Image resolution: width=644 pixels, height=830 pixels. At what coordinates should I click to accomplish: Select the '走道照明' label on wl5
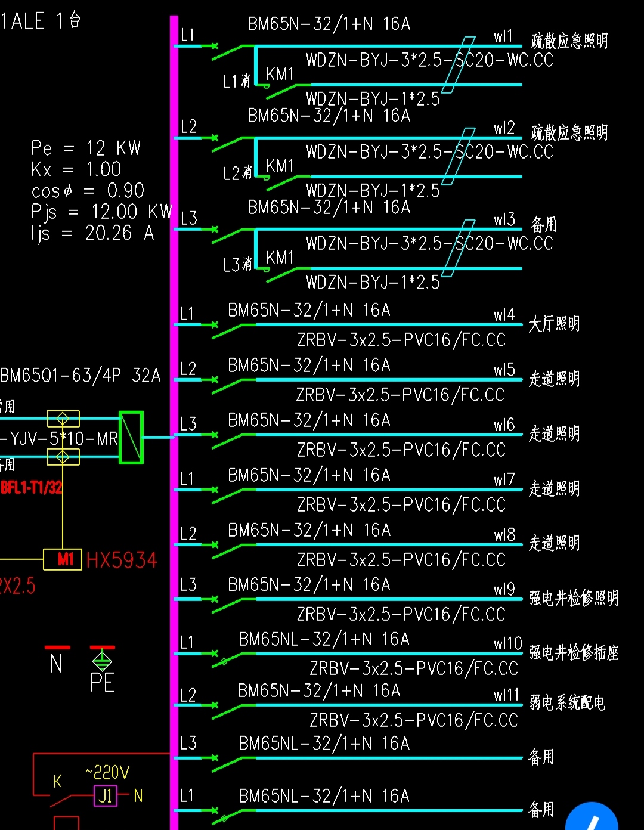coord(554,379)
